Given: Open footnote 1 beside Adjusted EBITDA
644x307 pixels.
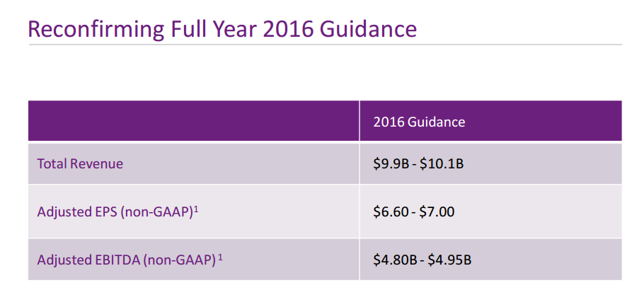Looking at the screenshot, I should (x=221, y=256).
